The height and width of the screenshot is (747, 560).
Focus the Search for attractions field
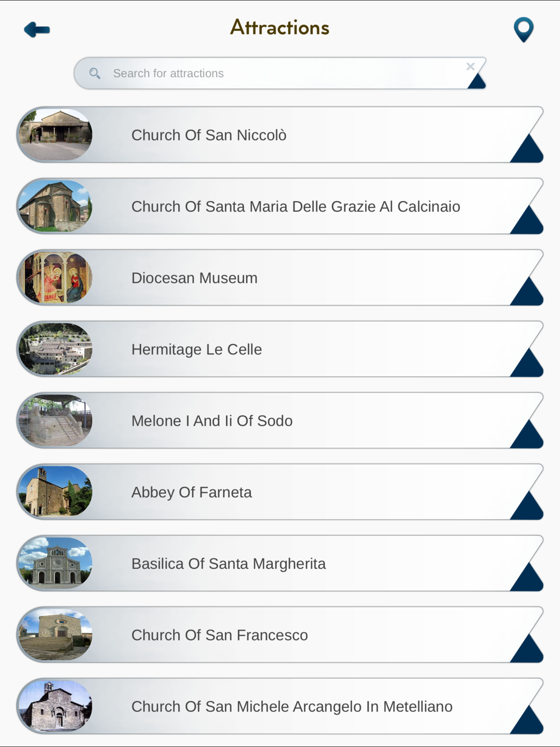point(280,73)
